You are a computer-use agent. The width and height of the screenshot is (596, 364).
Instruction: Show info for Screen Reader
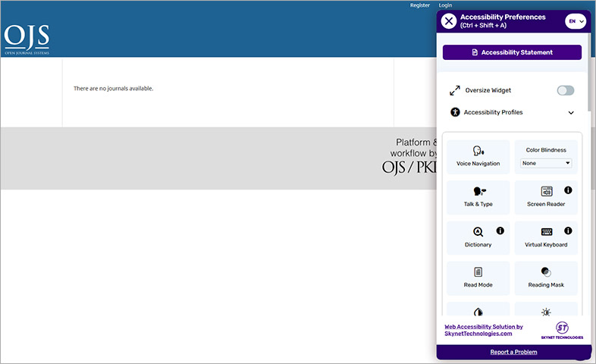click(x=568, y=190)
